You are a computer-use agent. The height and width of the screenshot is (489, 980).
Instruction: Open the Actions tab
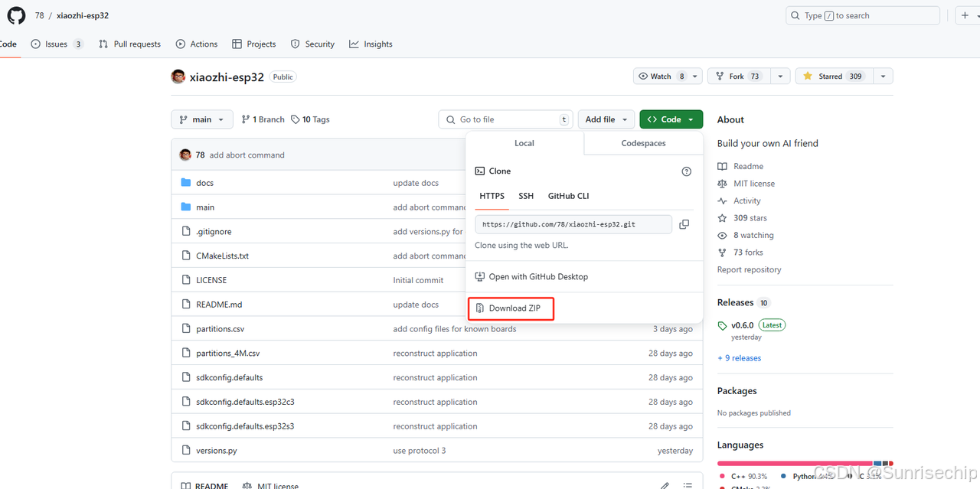197,44
